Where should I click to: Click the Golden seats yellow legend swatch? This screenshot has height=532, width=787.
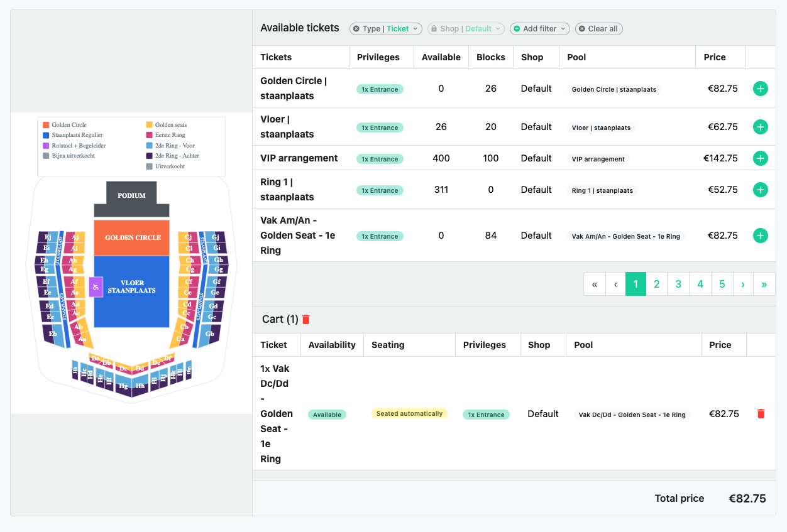[x=149, y=125]
